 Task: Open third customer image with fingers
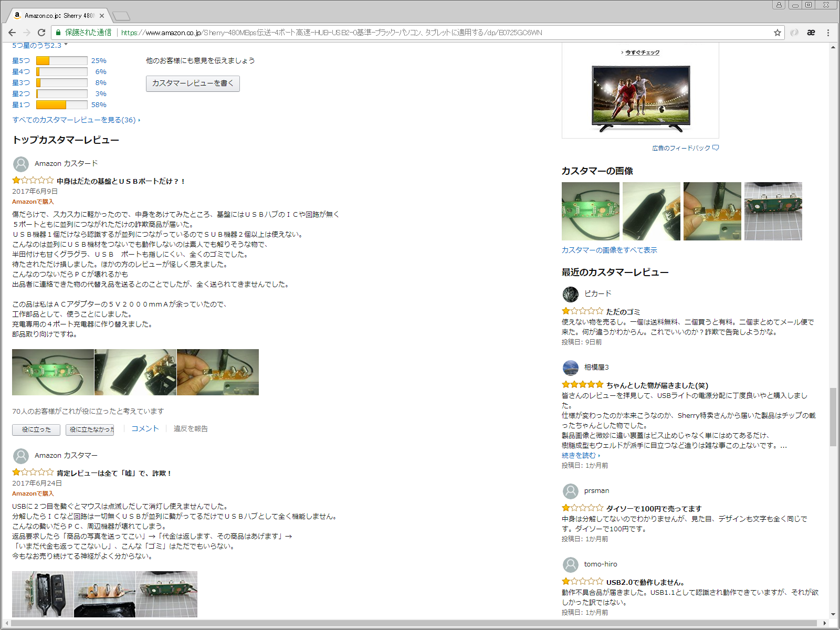(712, 212)
